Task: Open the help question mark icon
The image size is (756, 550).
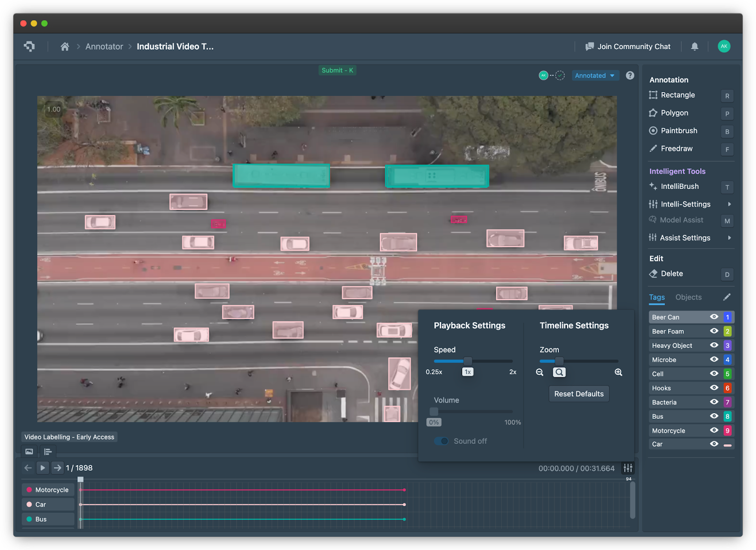Action: tap(630, 75)
